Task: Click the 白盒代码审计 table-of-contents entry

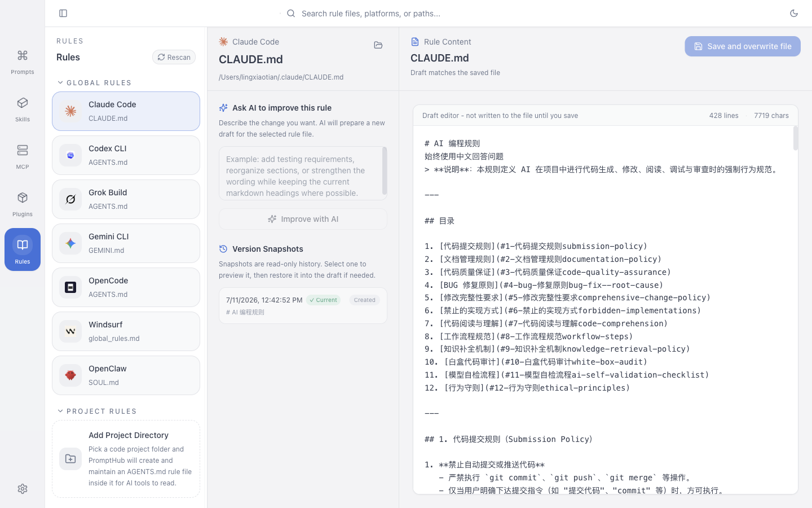Action: click(x=536, y=362)
